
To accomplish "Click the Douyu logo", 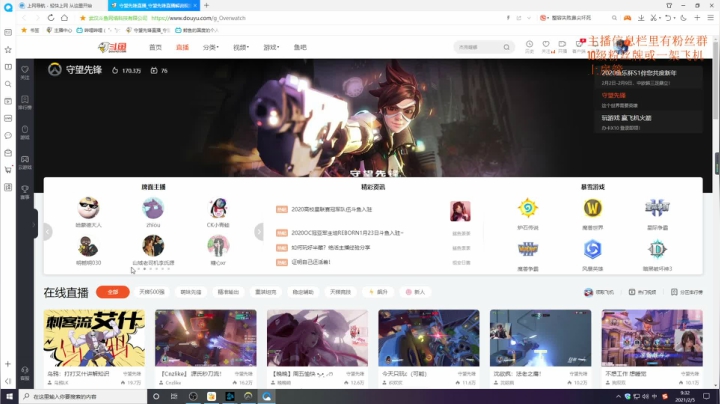I will tap(112, 47).
